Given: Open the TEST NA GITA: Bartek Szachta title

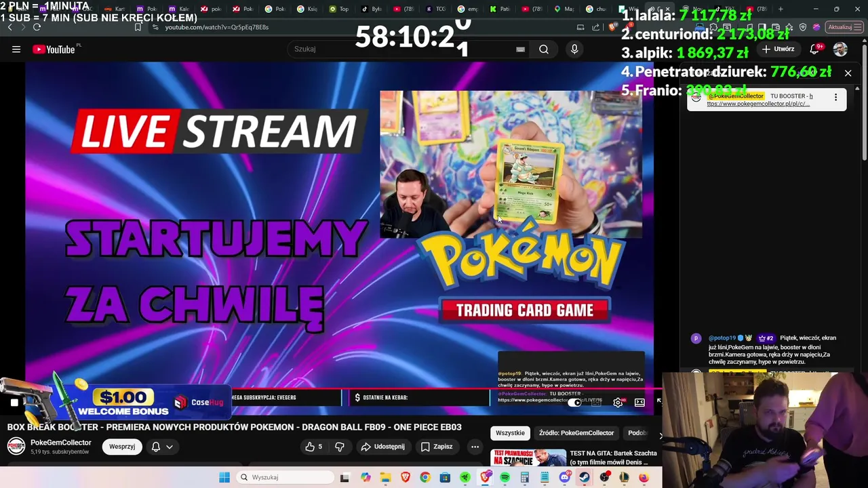Looking at the screenshot, I should (x=614, y=457).
